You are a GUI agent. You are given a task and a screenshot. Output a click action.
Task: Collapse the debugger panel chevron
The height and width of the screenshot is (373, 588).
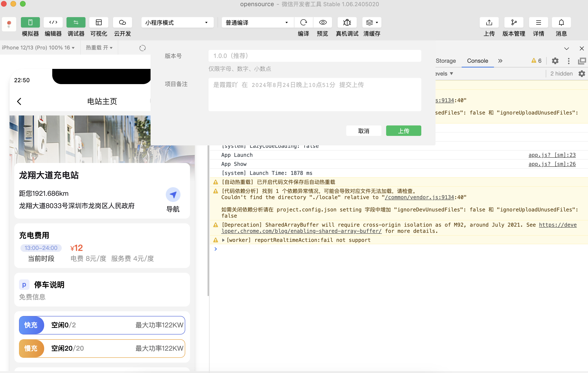[x=567, y=48]
